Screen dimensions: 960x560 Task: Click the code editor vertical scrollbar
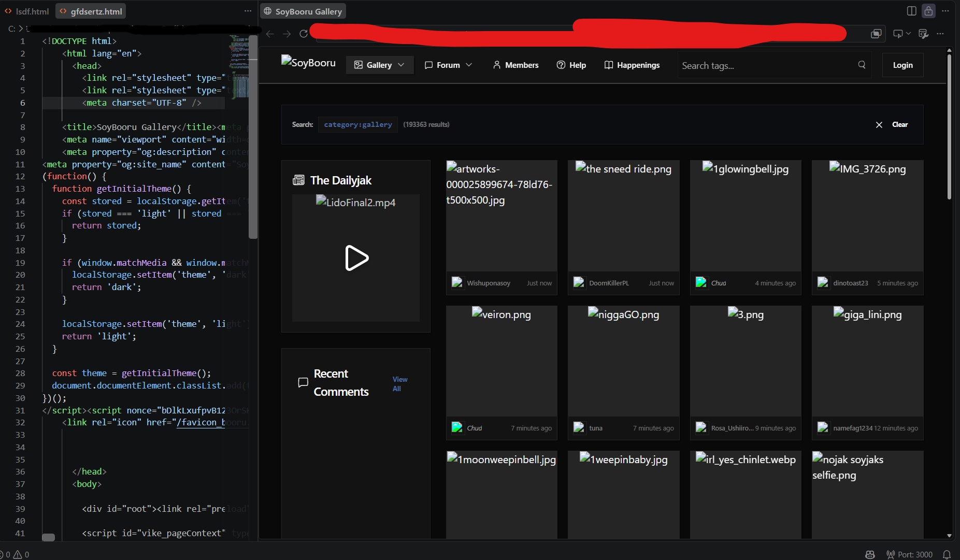click(x=253, y=137)
